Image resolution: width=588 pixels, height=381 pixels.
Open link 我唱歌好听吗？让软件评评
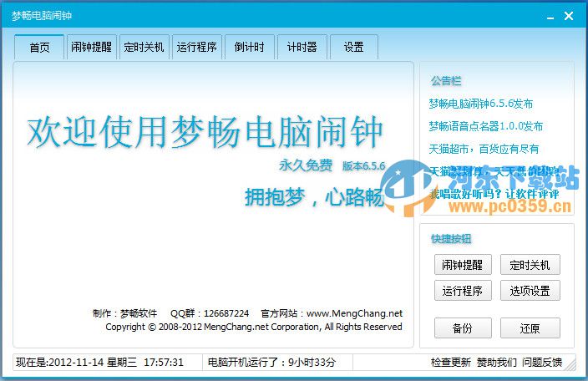pos(494,194)
